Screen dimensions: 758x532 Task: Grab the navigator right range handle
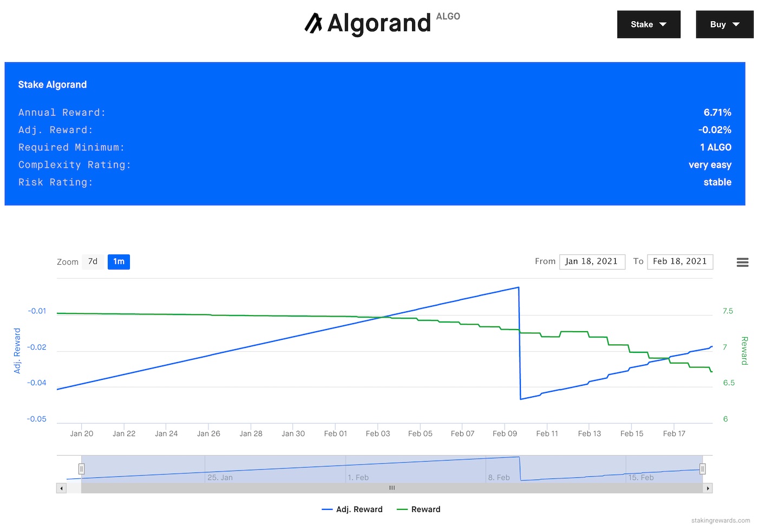(x=702, y=469)
